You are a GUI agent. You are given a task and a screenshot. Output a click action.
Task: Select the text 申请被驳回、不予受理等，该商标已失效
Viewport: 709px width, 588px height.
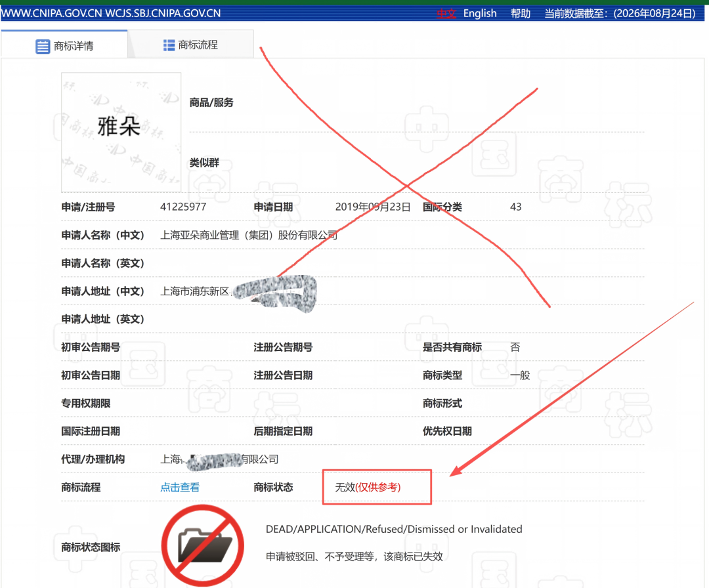pyautogui.click(x=354, y=556)
